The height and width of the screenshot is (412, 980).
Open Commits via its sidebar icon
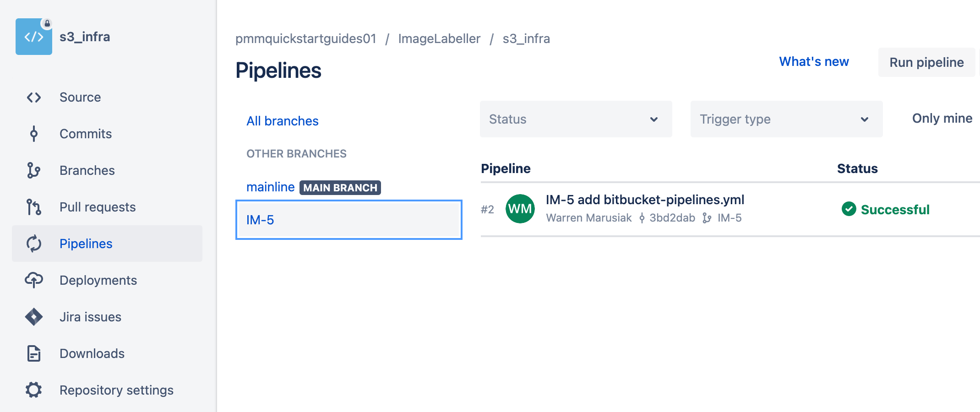34,134
